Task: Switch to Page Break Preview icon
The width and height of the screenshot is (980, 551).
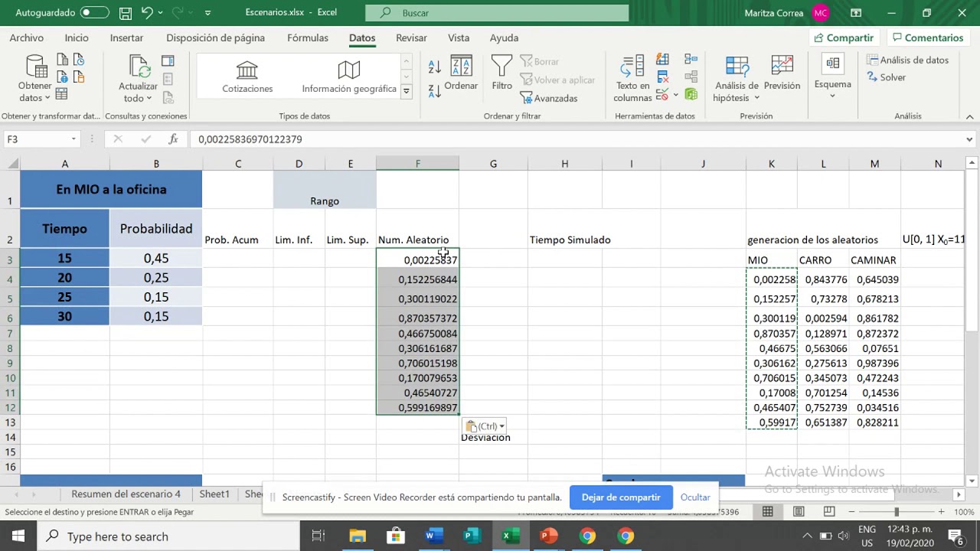Action: [x=829, y=512]
